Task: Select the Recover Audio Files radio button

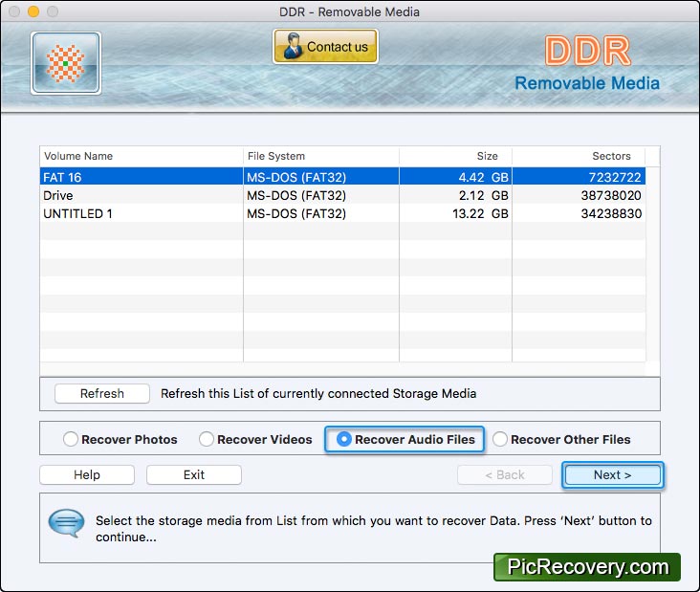Action: (343, 439)
